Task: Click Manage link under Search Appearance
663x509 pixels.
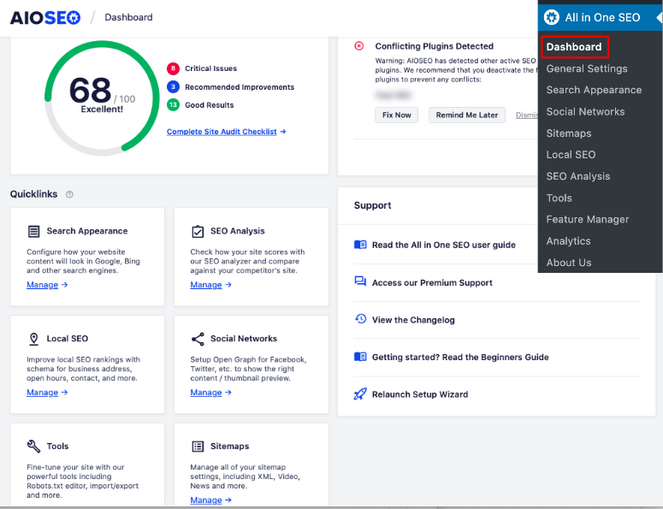Action: pos(46,285)
